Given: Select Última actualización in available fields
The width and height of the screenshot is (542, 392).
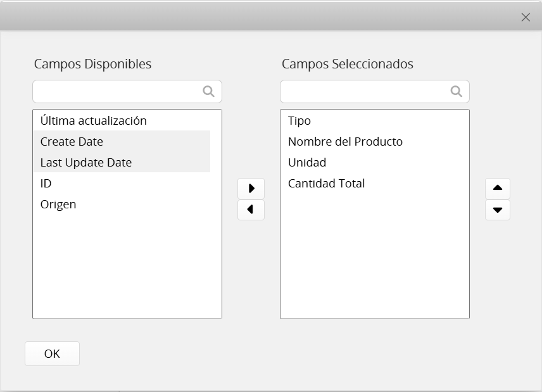Looking at the screenshot, I should click(x=122, y=121).
